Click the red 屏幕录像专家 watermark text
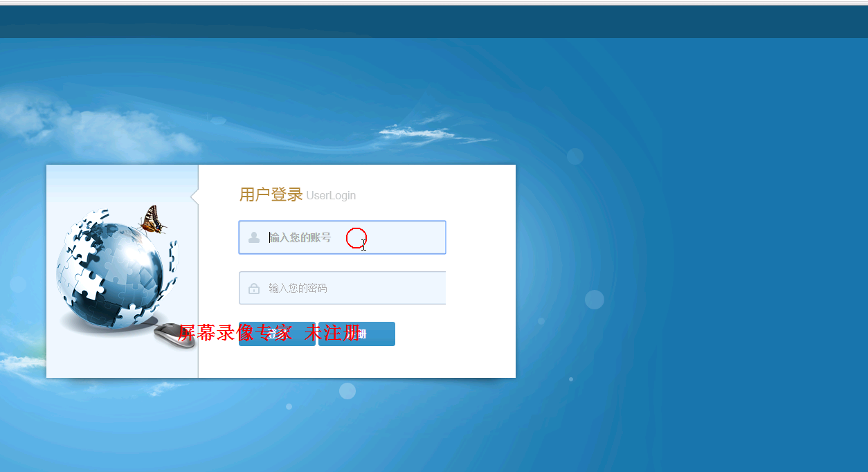Image resolution: width=868 pixels, height=472 pixels. point(235,333)
